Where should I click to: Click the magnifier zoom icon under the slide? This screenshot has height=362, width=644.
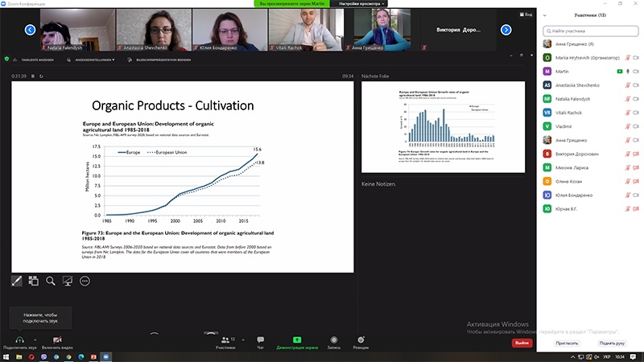(x=51, y=281)
